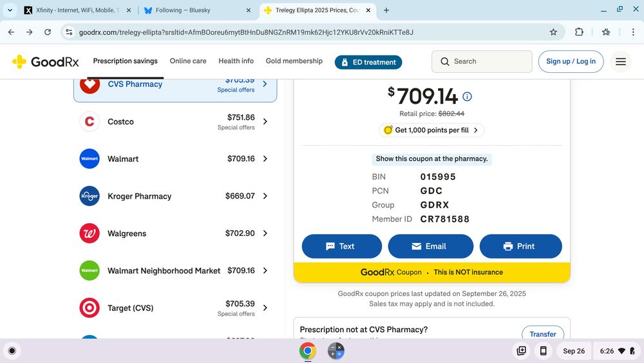Open the tab search dropdown arrow
The width and height of the screenshot is (644, 363).
coord(10,10)
